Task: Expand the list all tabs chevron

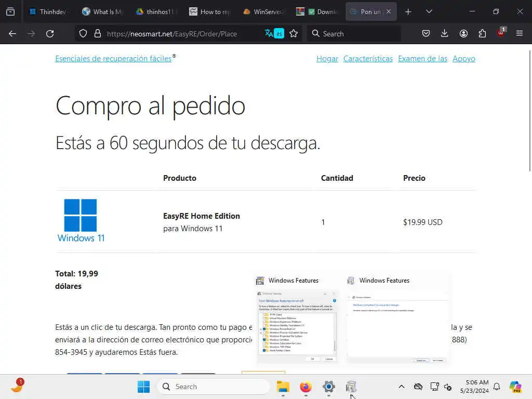Action: (x=429, y=12)
